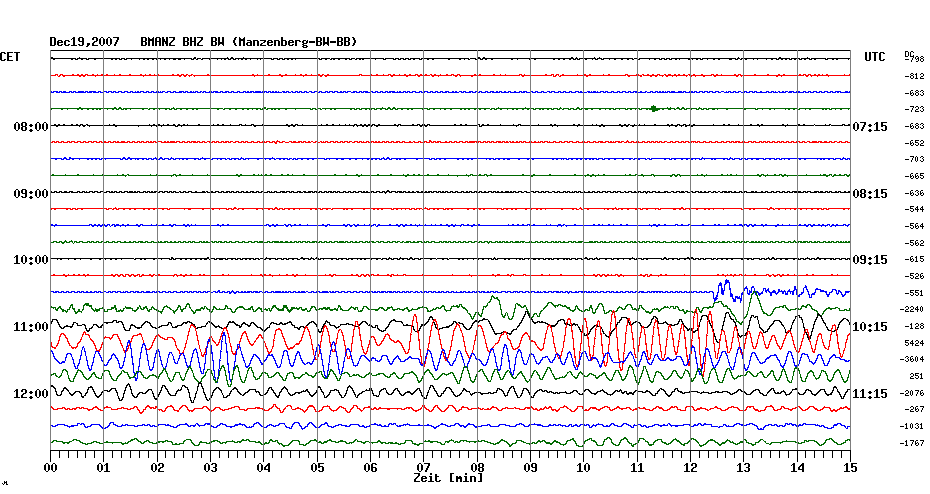Select the DC offset value -2240
Image resolution: width=930 pixels, height=494 pixels.
[912, 310]
